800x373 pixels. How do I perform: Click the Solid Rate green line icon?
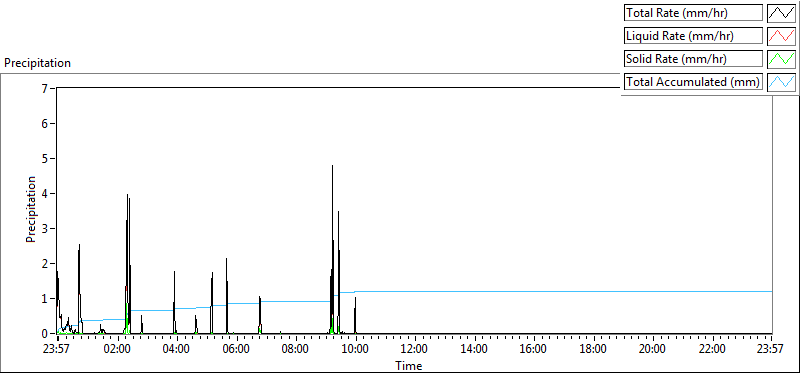[782, 59]
